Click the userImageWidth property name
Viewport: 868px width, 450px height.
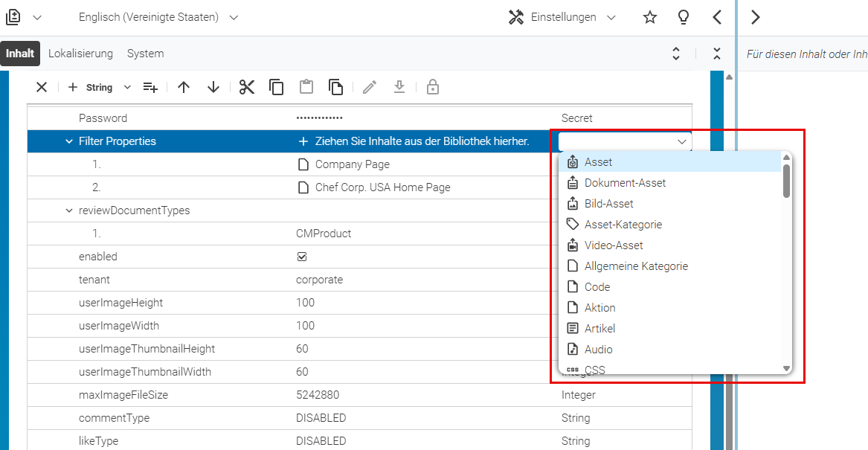pos(119,326)
